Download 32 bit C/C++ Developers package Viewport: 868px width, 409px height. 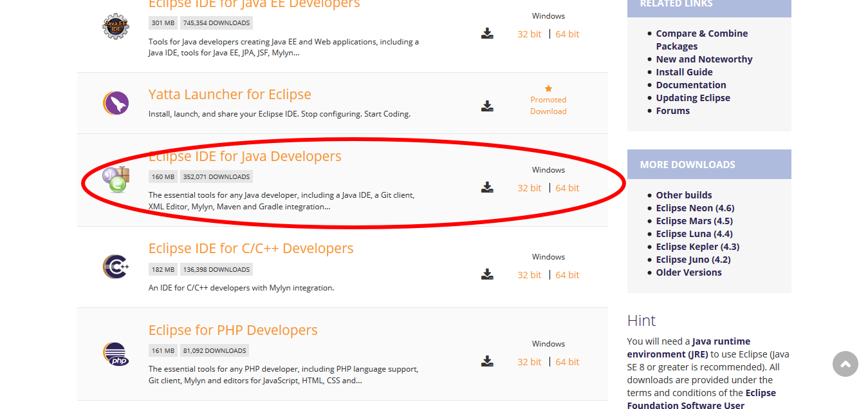(x=530, y=275)
